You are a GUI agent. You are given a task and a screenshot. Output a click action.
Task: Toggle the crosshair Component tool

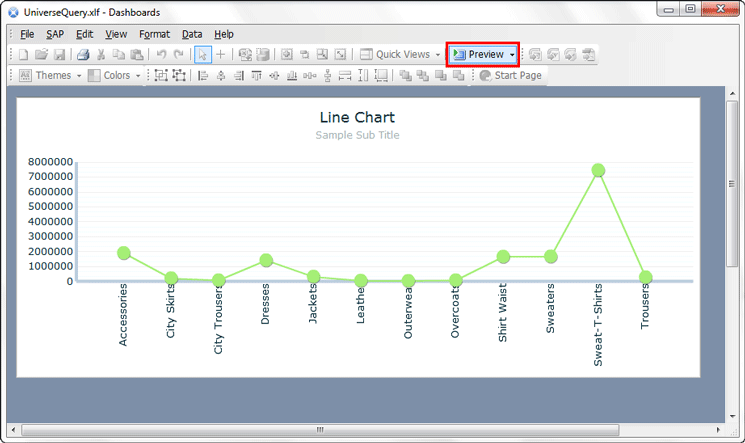point(221,54)
